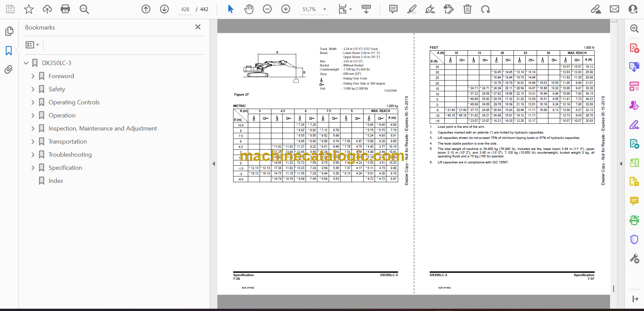The height and width of the screenshot is (311, 644).
Task: Expand the right pane with bottom arrow
Action: click(x=635, y=299)
